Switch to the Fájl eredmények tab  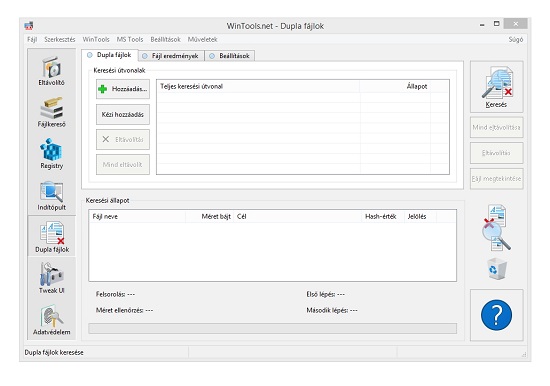point(171,56)
